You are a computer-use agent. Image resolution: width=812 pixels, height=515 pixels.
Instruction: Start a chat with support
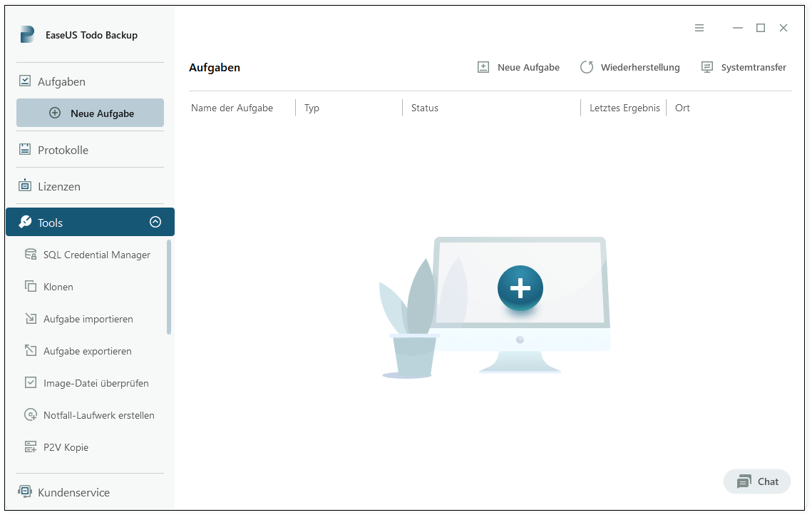coord(756,481)
